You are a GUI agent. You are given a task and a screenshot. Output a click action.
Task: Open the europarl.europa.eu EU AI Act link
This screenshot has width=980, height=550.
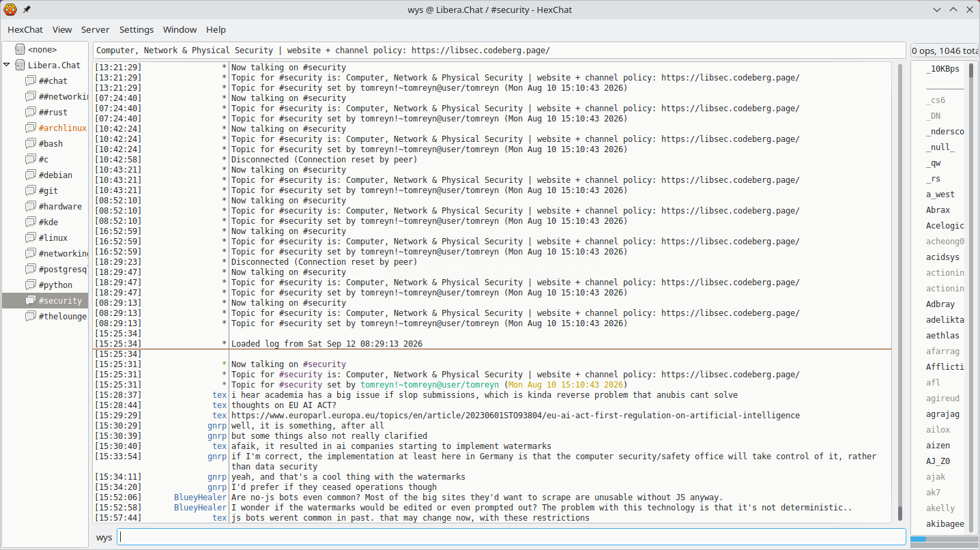(x=515, y=416)
